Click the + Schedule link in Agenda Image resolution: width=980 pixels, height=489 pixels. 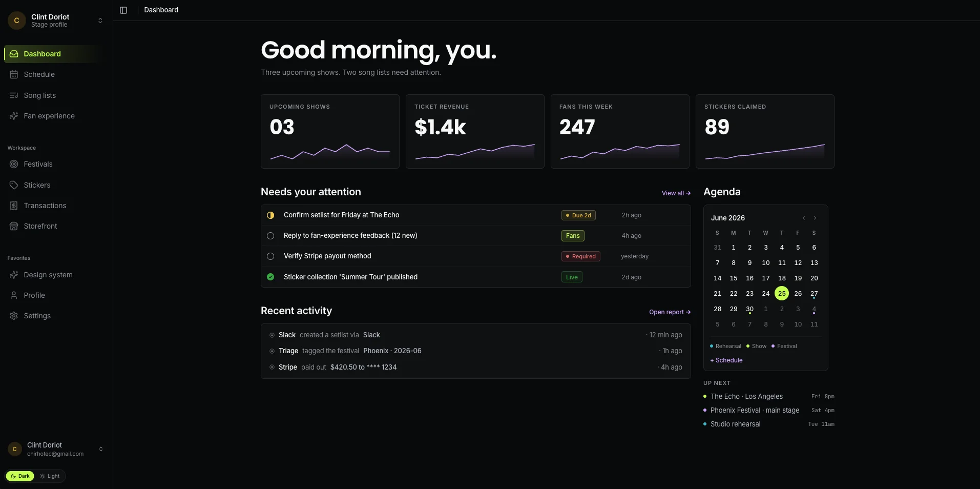pyautogui.click(x=726, y=360)
